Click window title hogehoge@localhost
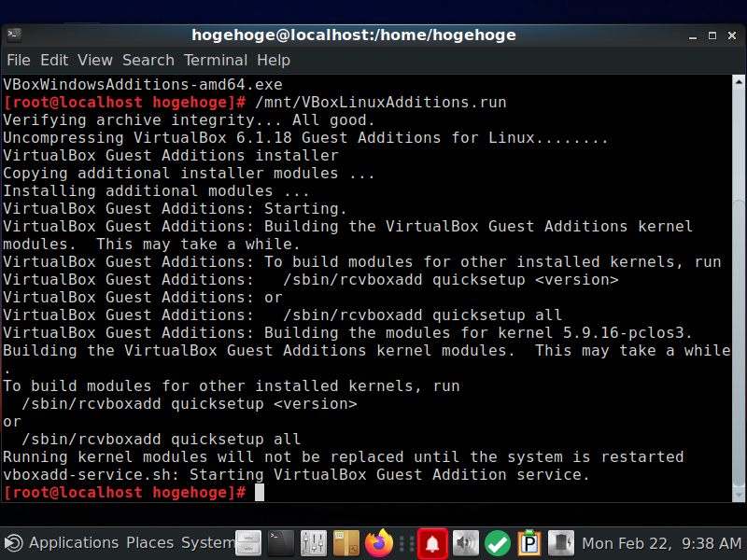The image size is (747, 560). pyautogui.click(x=354, y=35)
